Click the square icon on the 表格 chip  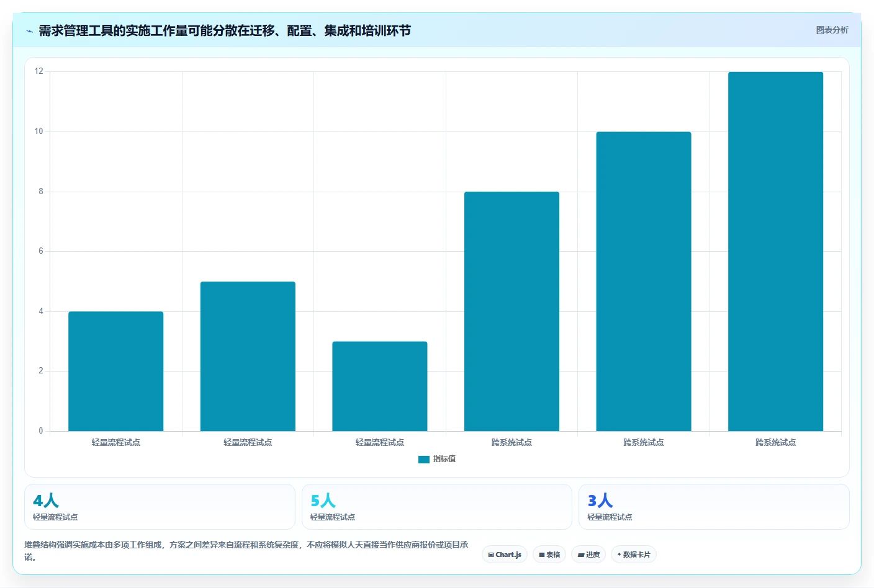click(542, 555)
